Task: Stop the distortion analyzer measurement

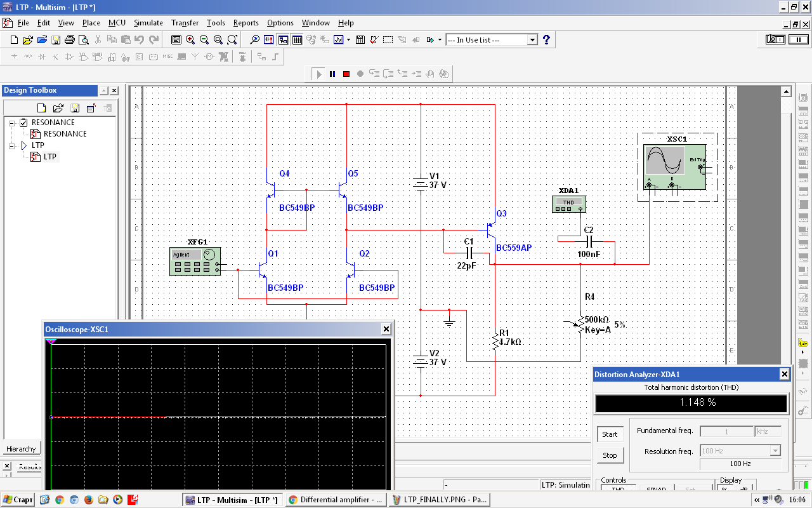Action: 610,455
